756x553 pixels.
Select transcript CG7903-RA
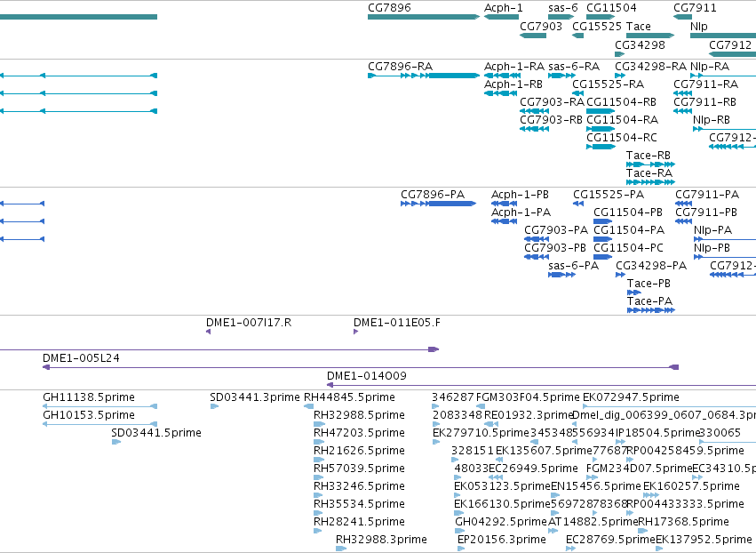click(552, 102)
